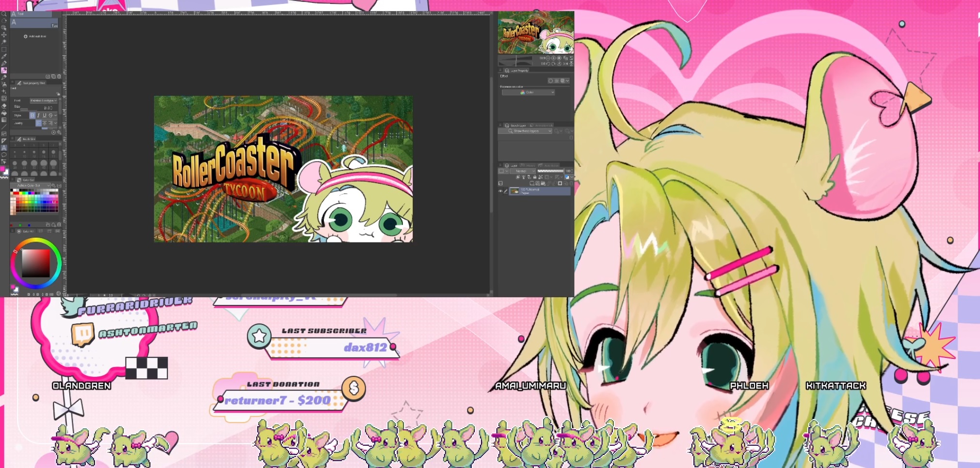Select the Pen tool
980x468 pixels.
click(4, 63)
